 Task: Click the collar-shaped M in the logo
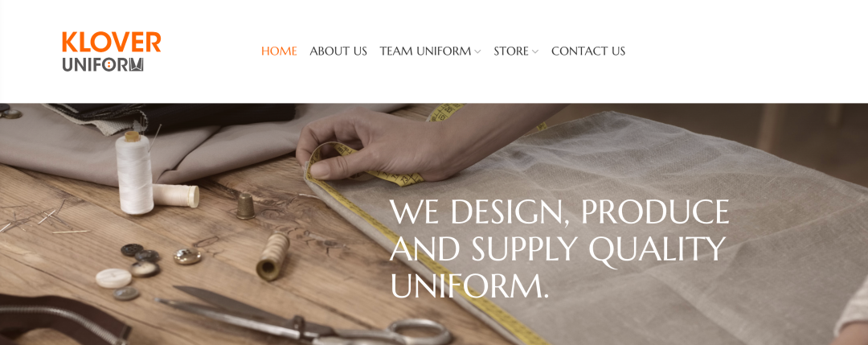coord(136,65)
